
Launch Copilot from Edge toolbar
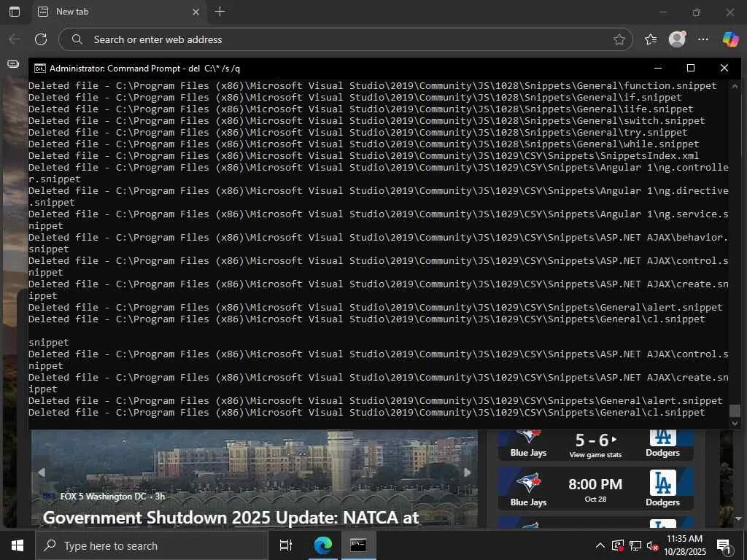[729, 39]
